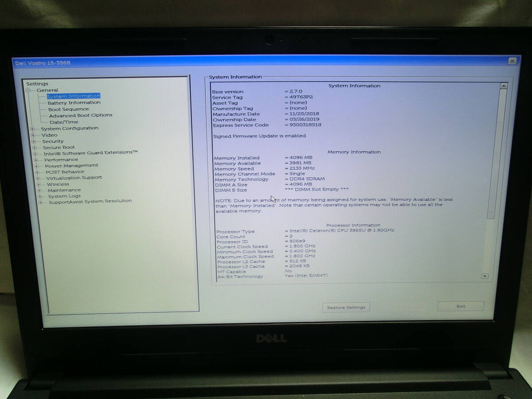Expand the Security node

(34, 141)
